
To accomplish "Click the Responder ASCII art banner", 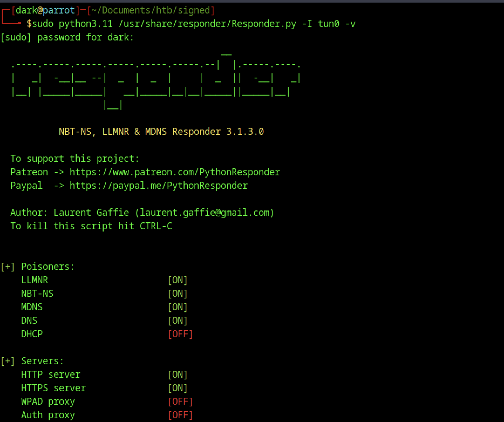I will [x=156, y=81].
